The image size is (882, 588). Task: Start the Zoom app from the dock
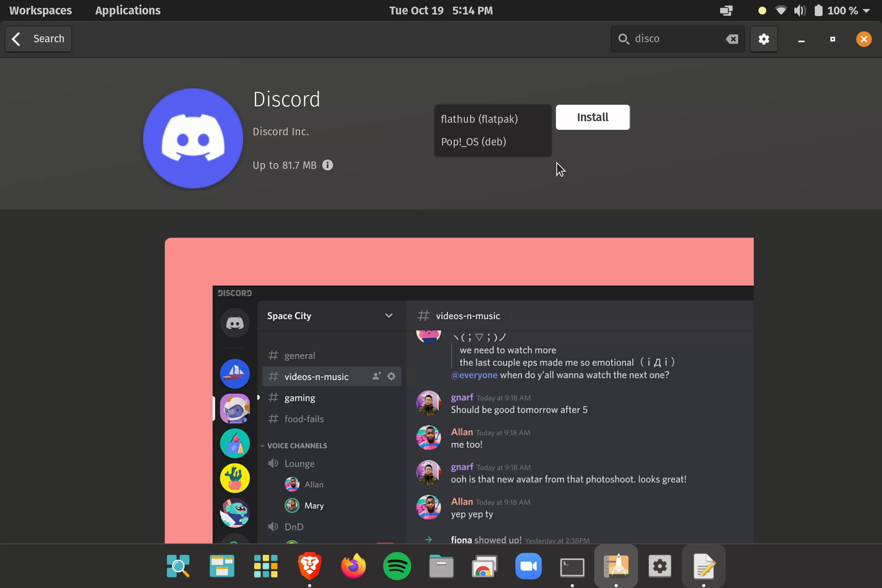point(528,566)
